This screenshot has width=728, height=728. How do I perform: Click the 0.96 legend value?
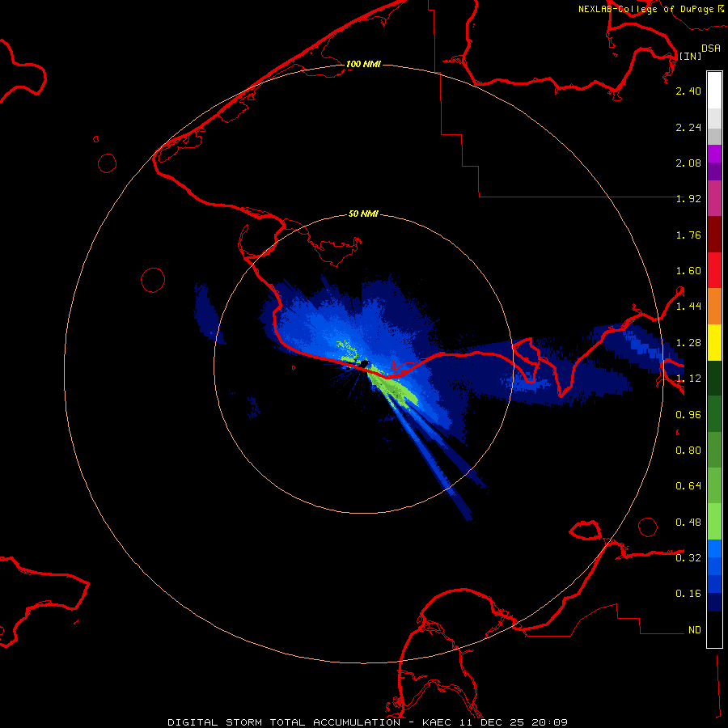pyautogui.click(x=688, y=415)
